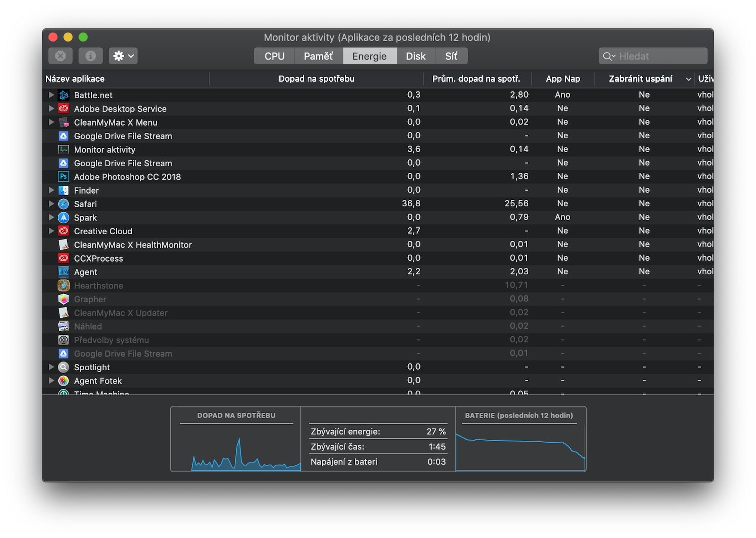Image resolution: width=756 pixels, height=538 pixels.
Task: Expand the Finder process group
Action: (51, 190)
